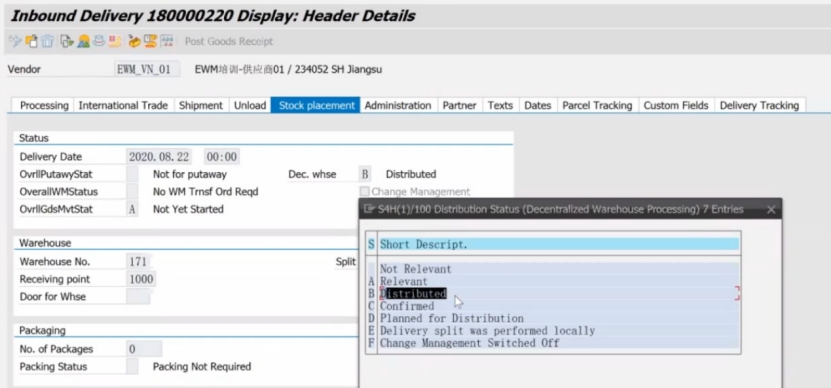Click the trash can delete icon
Screen dimensions: 831x388
pos(48,41)
